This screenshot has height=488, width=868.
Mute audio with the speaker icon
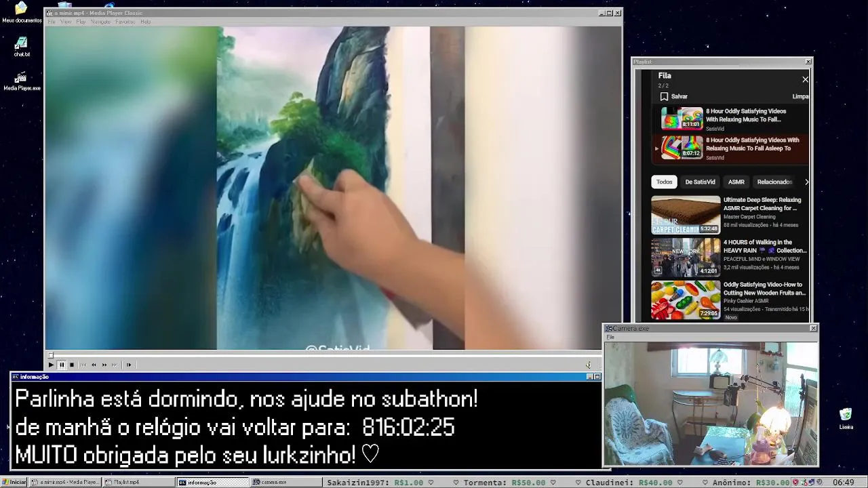tap(589, 365)
